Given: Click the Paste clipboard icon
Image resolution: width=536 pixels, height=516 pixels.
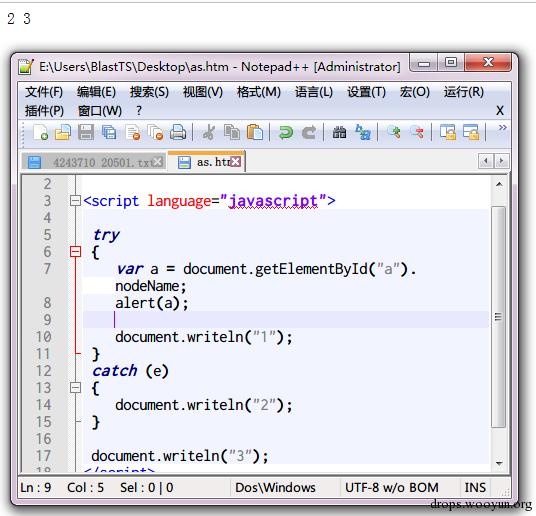Looking at the screenshot, I should click(x=255, y=132).
